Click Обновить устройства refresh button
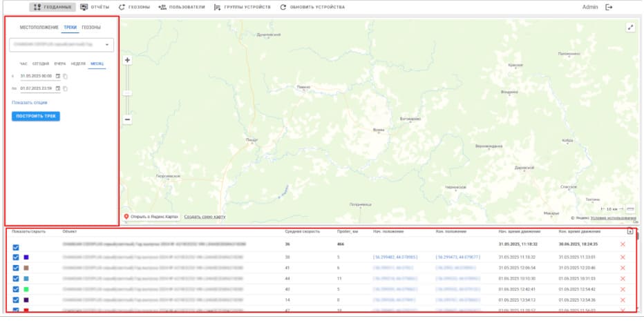Viewport: 644px width, 321px height. coord(312,7)
